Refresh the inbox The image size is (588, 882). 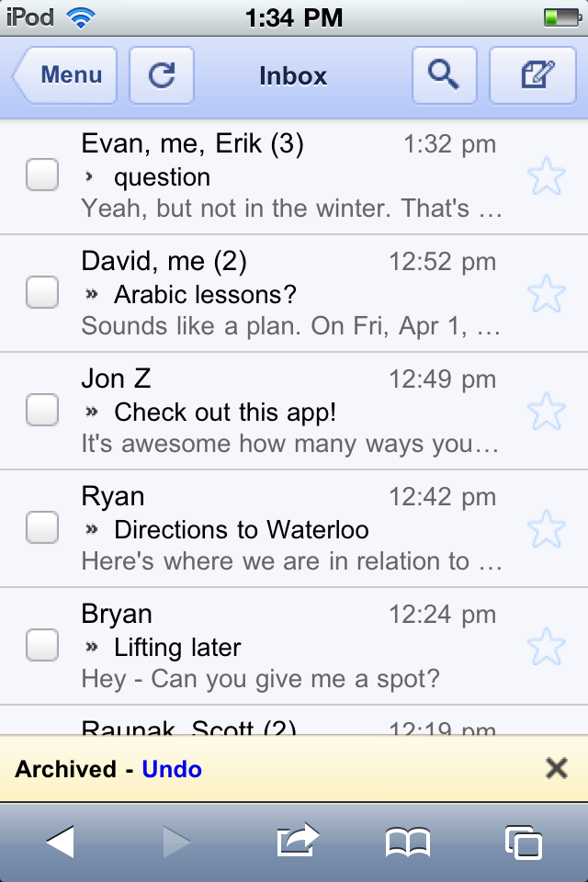[x=162, y=75]
